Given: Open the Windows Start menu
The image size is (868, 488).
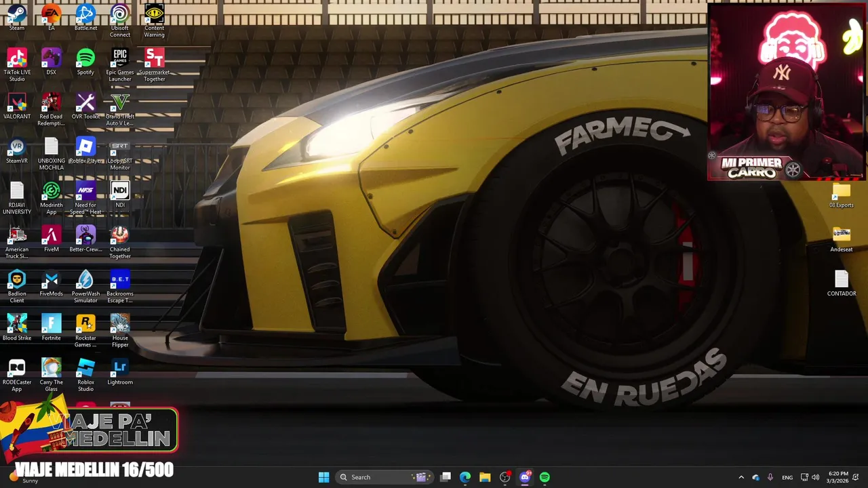Looking at the screenshot, I should coord(323,477).
